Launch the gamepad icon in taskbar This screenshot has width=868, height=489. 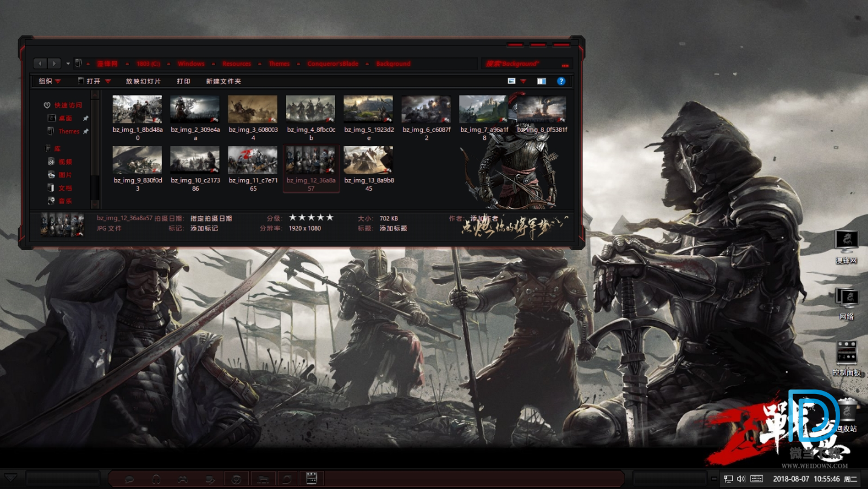point(182,479)
